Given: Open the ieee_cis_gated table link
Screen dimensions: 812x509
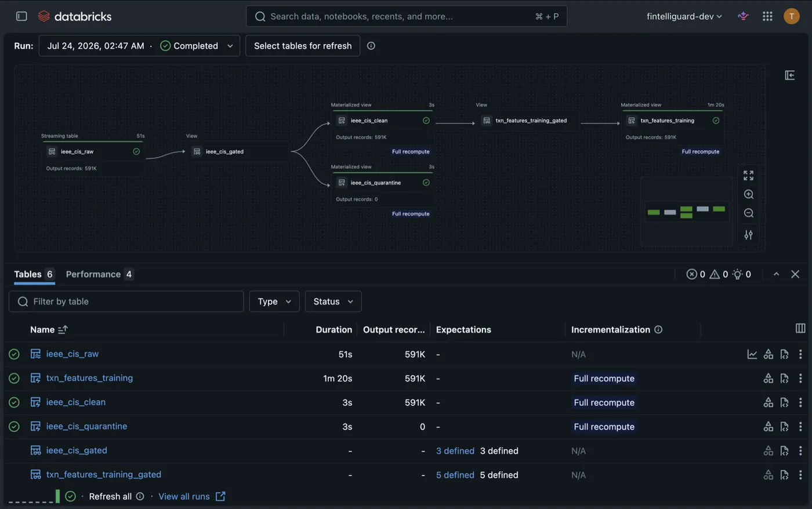Looking at the screenshot, I should pos(77,450).
